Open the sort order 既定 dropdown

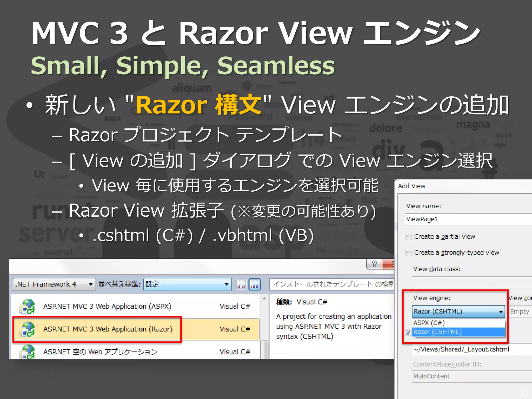point(187,284)
